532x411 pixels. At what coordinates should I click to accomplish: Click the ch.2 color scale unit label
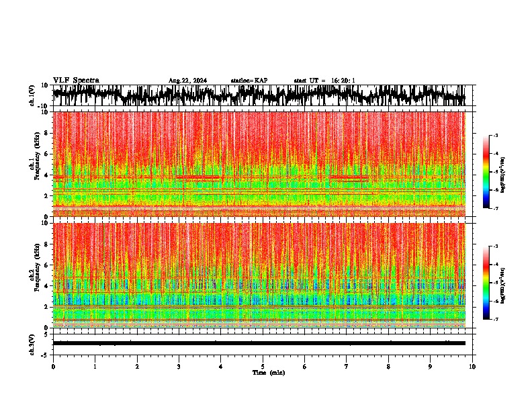pyautogui.click(x=503, y=285)
